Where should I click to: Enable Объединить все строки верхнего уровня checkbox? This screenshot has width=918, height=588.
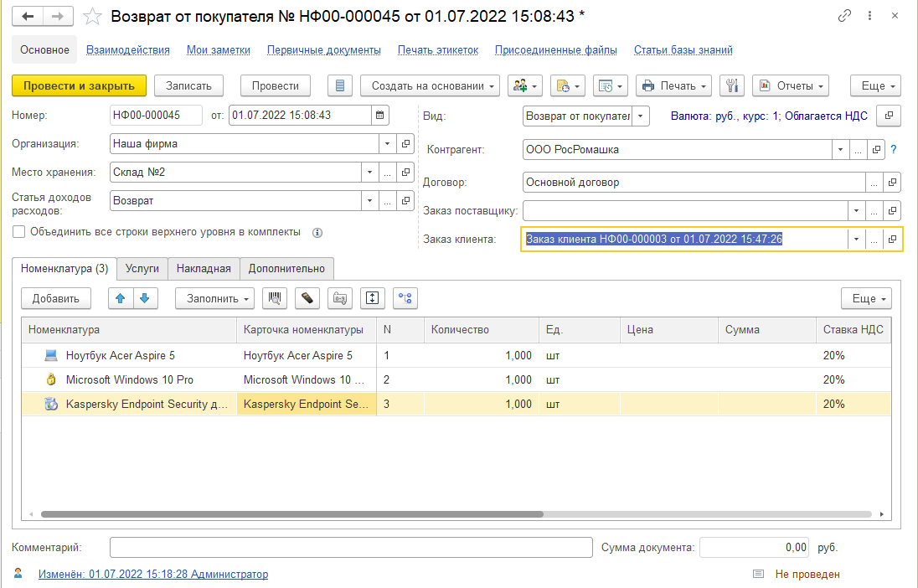point(19,232)
